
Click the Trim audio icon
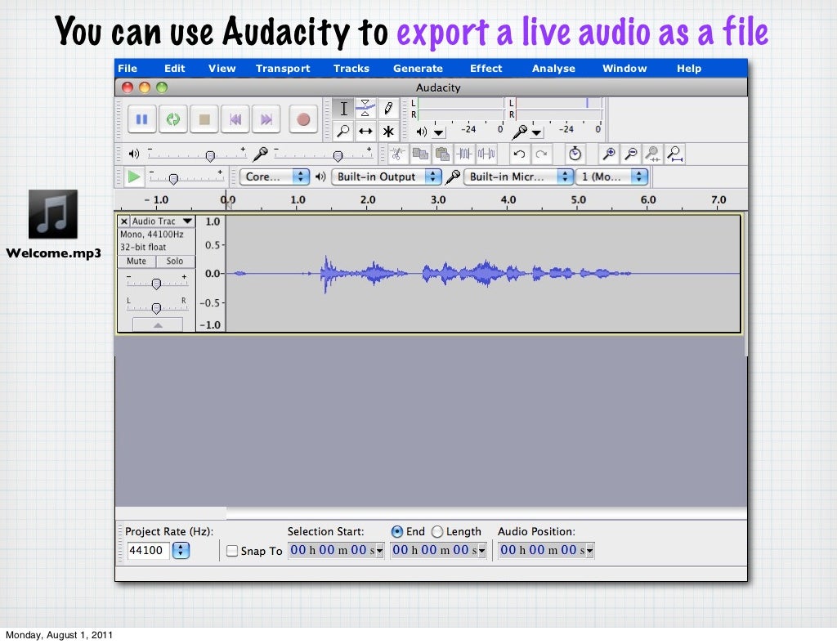[x=464, y=154]
